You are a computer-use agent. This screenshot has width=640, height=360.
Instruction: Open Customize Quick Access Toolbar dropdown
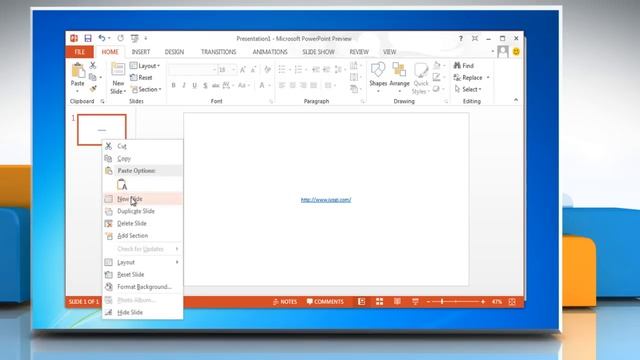click(146, 38)
